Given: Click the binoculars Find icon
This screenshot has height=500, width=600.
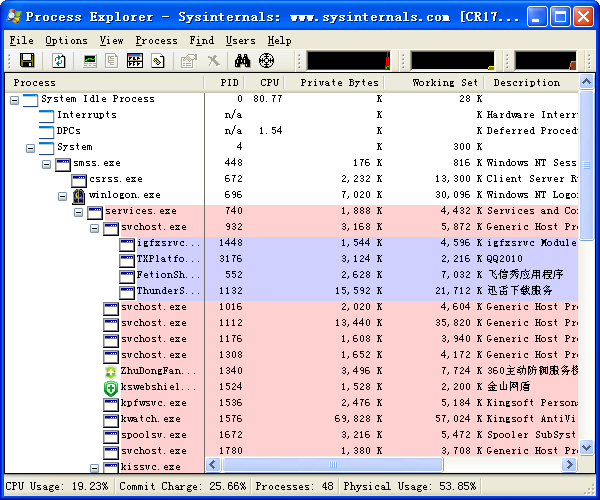Looking at the screenshot, I should click(x=242, y=61).
